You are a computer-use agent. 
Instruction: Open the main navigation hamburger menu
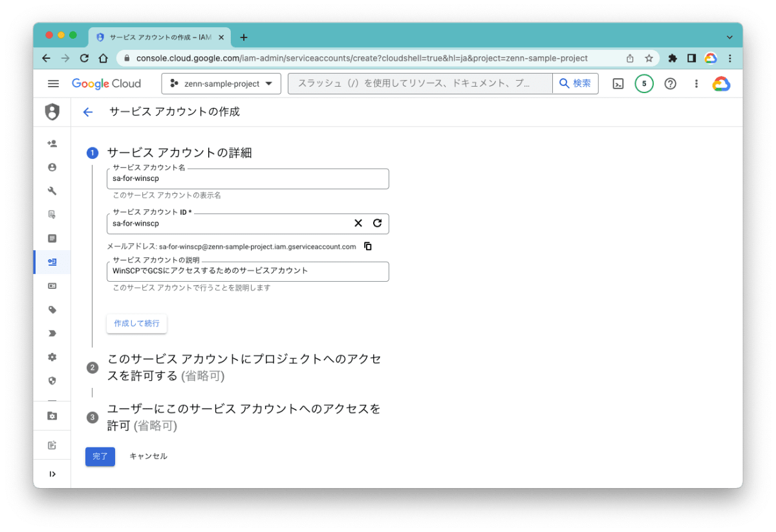click(53, 83)
